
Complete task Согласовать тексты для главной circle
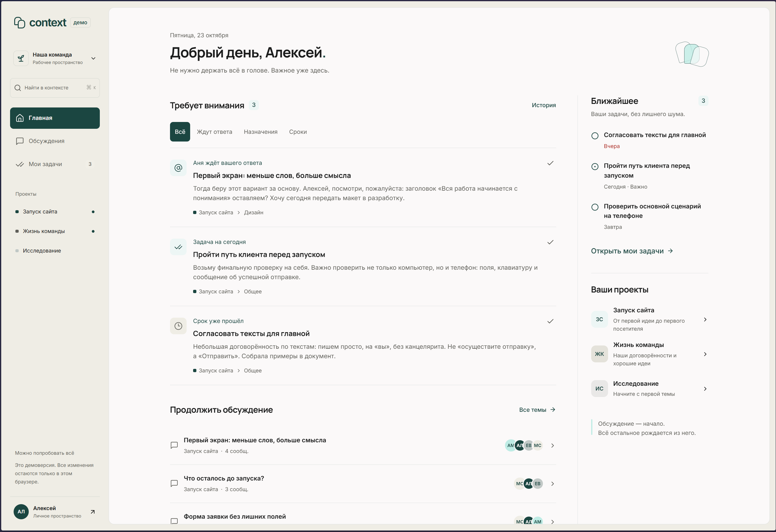tap(595, 136)
